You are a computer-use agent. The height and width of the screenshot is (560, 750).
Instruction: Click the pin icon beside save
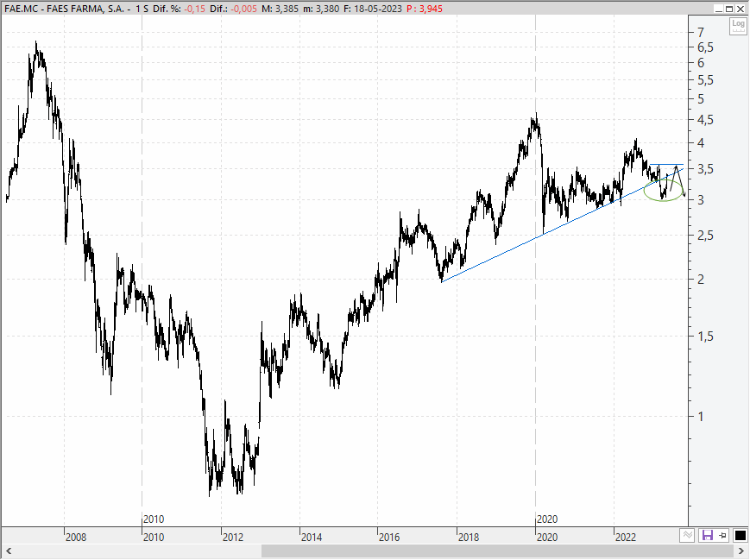[x=722, y=535]
